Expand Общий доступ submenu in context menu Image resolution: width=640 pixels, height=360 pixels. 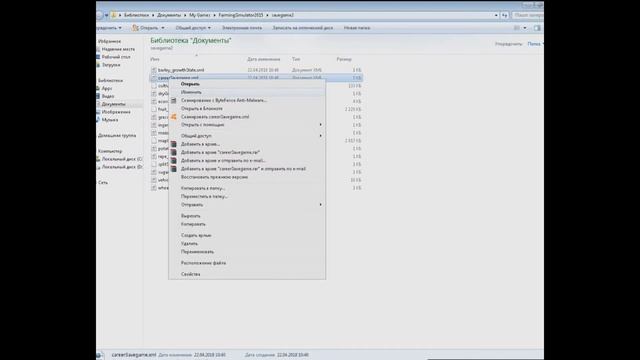point(320,136)
